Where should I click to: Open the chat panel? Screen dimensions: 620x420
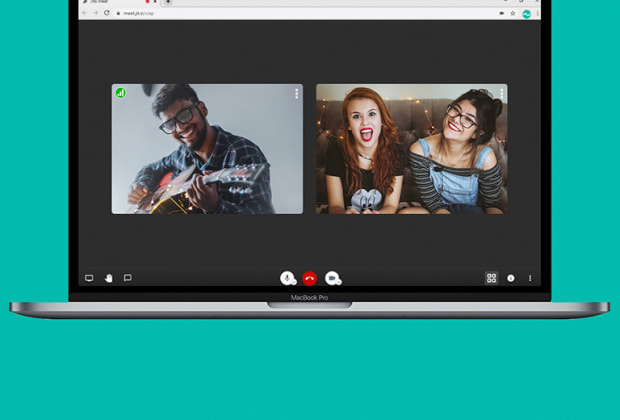[x=127, y=278]
